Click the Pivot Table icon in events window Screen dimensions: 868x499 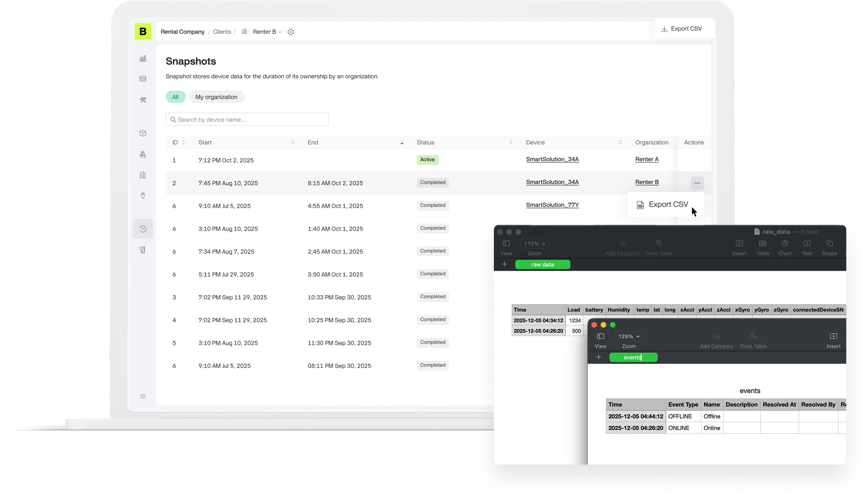tap(753, 336)
